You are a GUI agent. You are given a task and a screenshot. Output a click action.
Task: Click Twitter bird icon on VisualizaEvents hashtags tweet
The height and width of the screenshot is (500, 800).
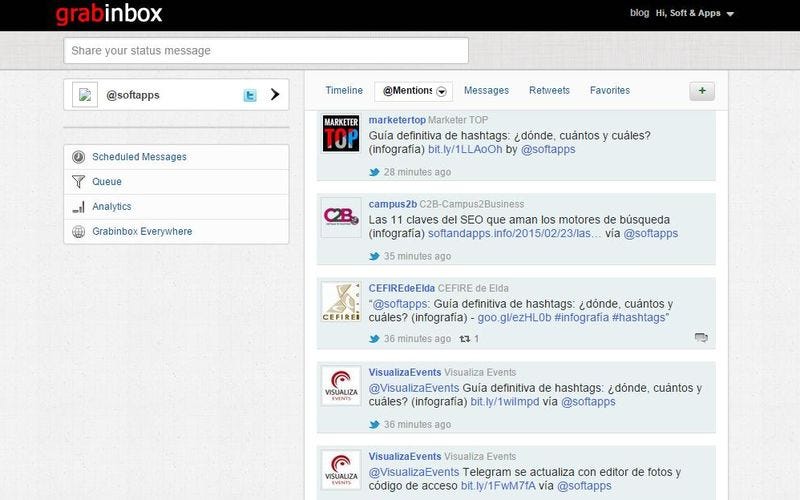[374, 424]
